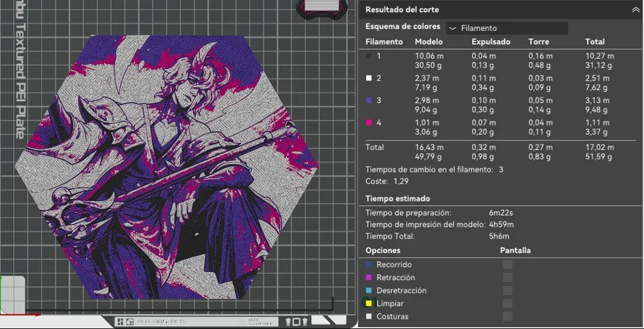This screenshot has height=329, width=644.
Task: Toggle the Costuras display checkbox
Action: 507,316
